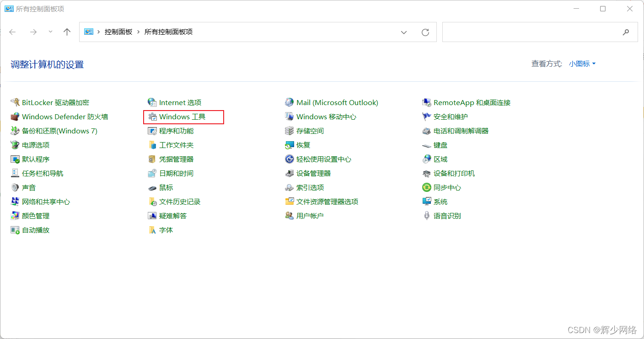
Task: Open the 语音识别 microphone icon
Action: coord(427,216)
